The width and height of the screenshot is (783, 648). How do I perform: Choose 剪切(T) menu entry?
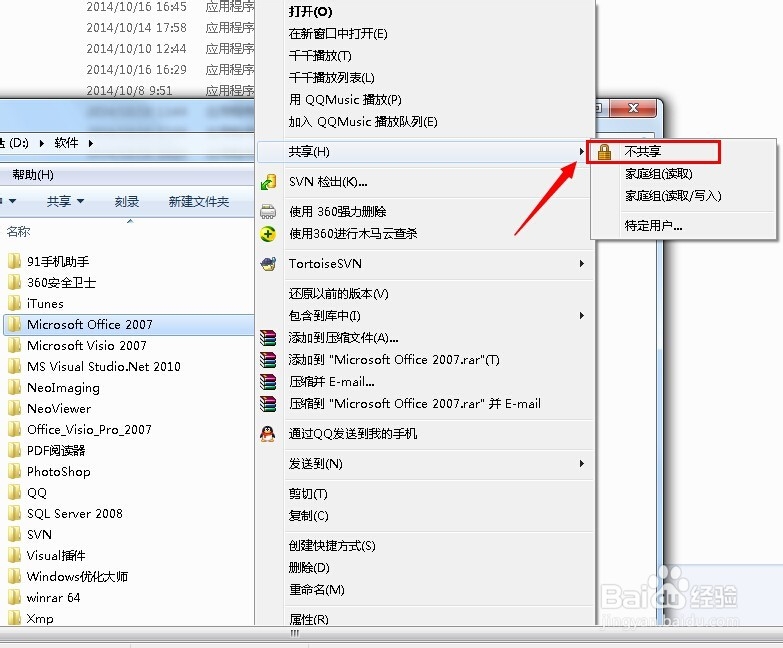pos(308,494)
